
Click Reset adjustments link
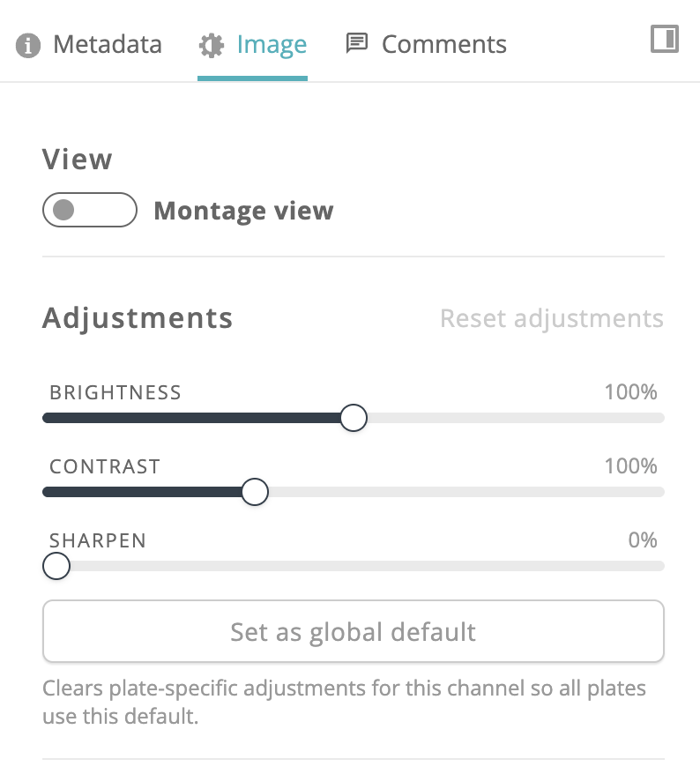tap(552, 318)
